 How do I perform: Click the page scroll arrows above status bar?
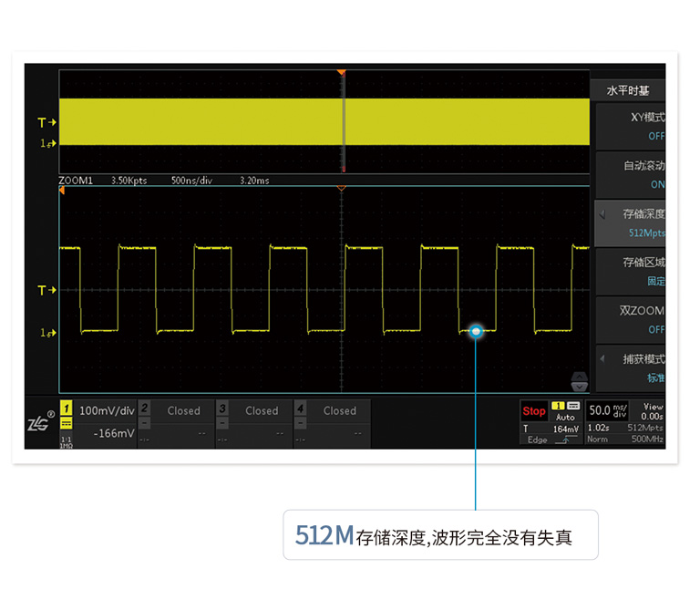579,380
